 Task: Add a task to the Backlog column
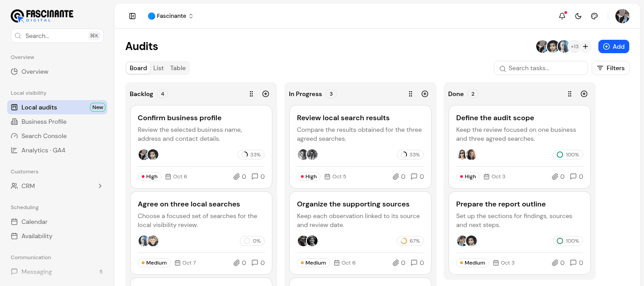pyautogui.click(x=266, y=94)
